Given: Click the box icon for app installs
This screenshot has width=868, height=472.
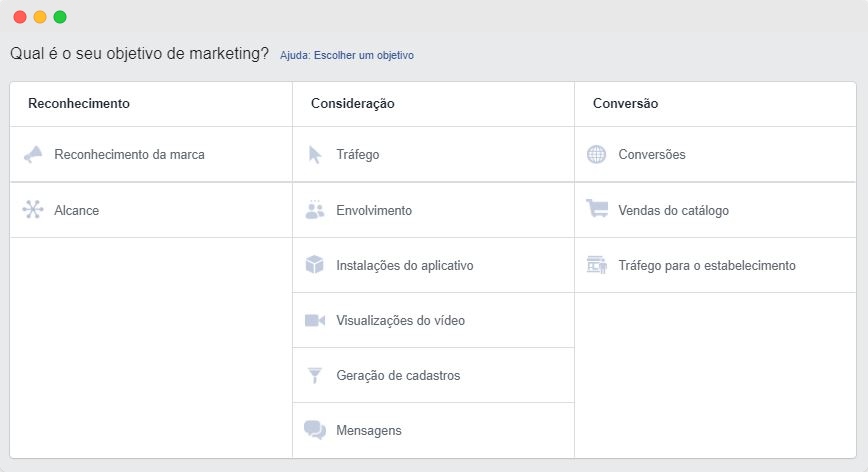Looking at the screenshot, I should pos(314,264).
